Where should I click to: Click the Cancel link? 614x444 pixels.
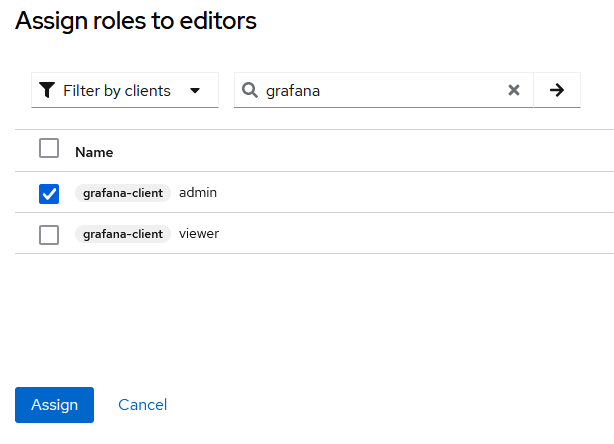coord(142,405)
